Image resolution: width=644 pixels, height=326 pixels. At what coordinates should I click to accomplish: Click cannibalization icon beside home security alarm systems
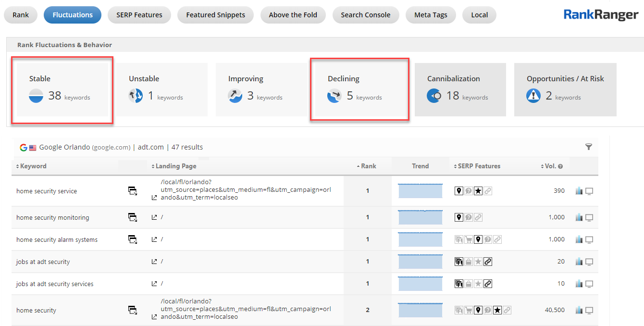point(132,239)
